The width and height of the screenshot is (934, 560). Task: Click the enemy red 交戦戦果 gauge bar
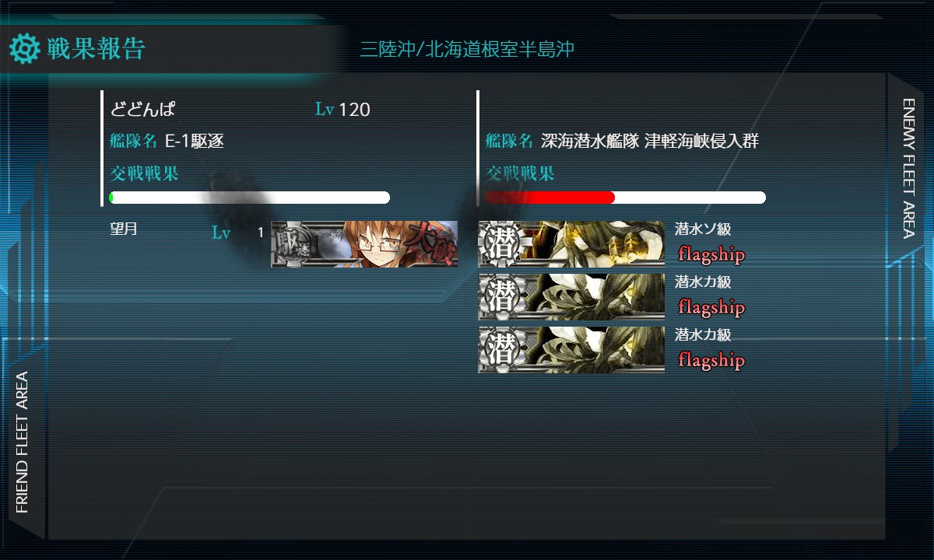[625, 198]
